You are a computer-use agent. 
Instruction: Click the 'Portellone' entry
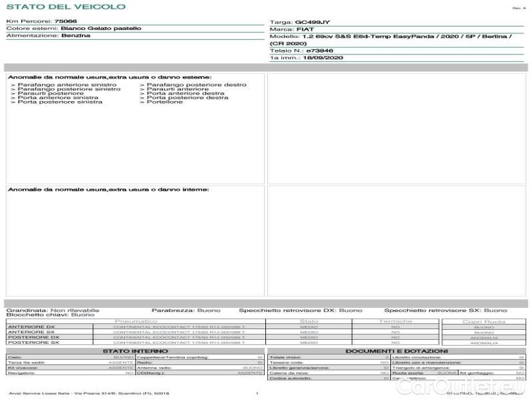point(164,102)
